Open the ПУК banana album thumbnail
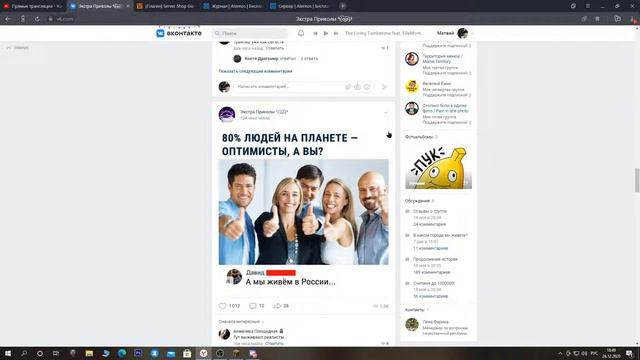Viewport: 640px width, 360px height. pyautogui.click(x=438, y=168)
